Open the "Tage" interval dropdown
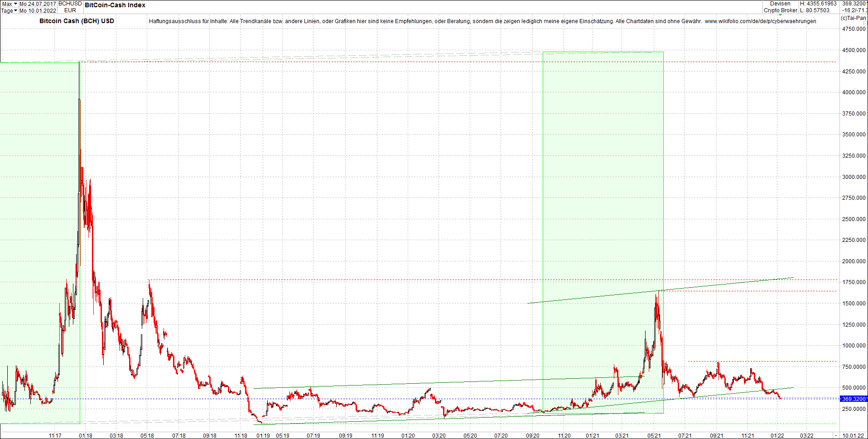868x439 pixels. 9,10
